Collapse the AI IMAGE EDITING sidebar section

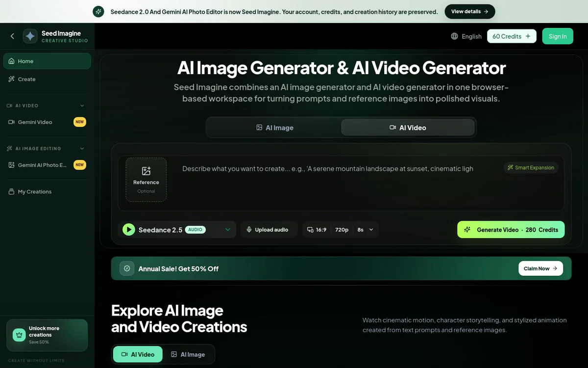82,149
